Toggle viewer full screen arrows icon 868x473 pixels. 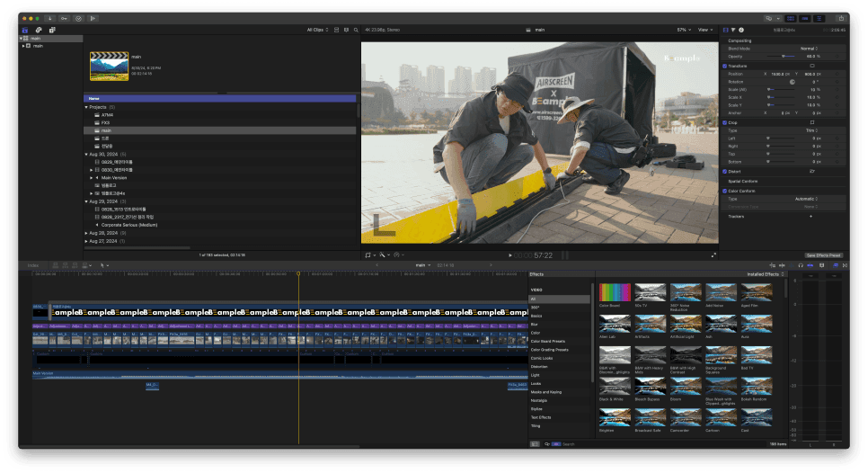click(714, 254)
